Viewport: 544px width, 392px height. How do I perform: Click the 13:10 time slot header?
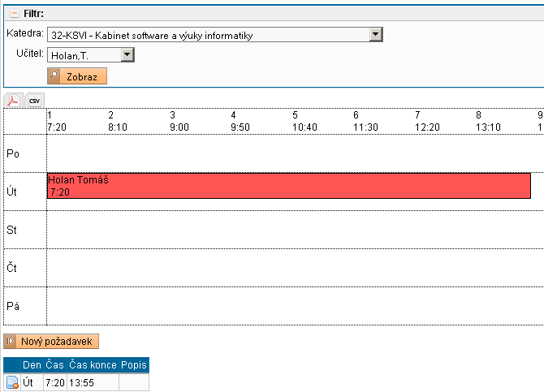pos(488,127)
